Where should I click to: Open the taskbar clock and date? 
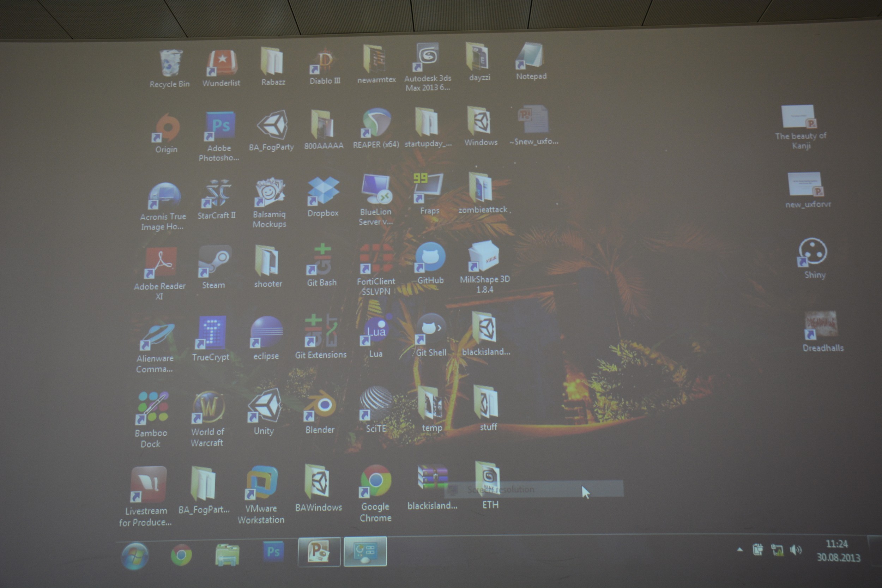tap(838, 551)
